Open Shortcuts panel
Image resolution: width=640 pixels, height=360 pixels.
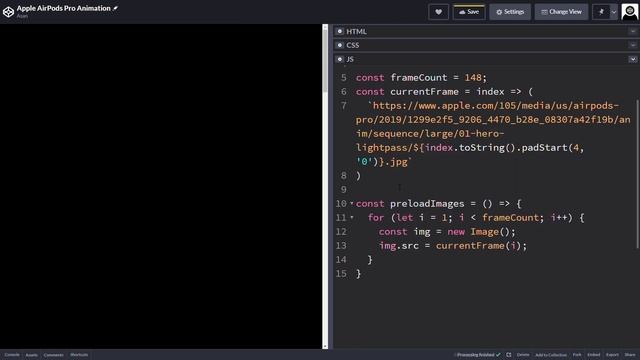coord(79,355)
